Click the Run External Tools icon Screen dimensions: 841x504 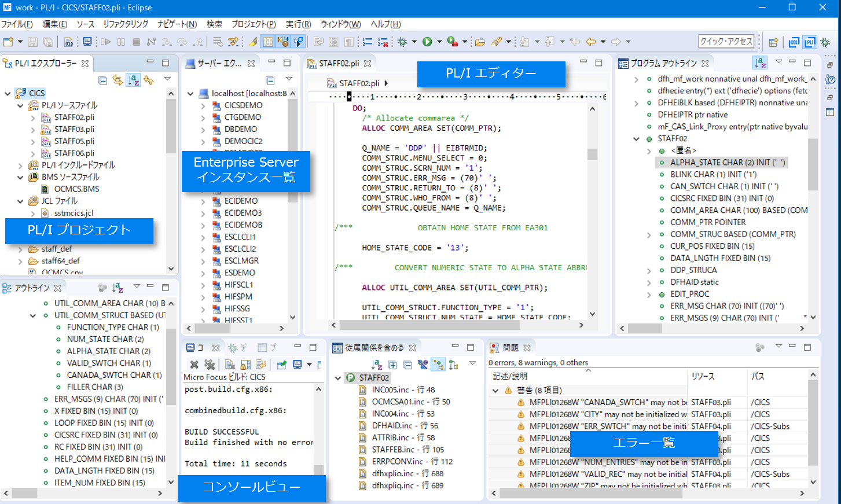tap(452, 42)
